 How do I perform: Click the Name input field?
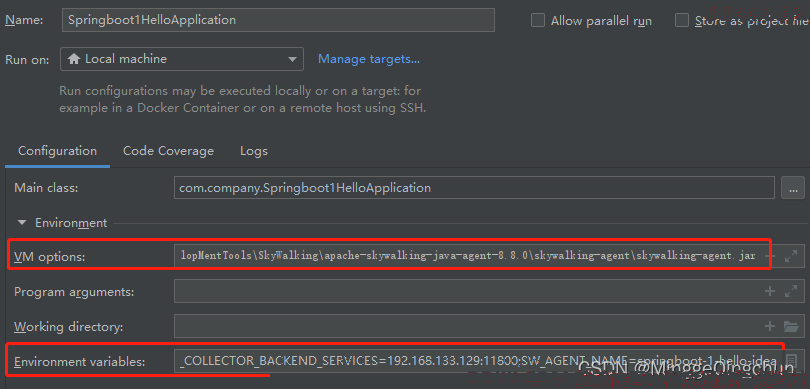pos(278,20)
